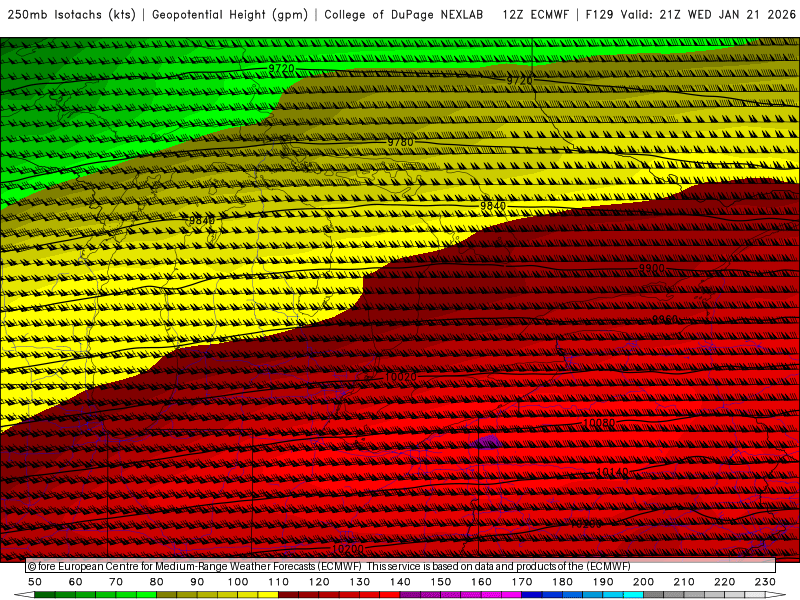Click the '60' value on the color scale
The height and width of the screenshot is (600, 800).
(x=76, y=582)
